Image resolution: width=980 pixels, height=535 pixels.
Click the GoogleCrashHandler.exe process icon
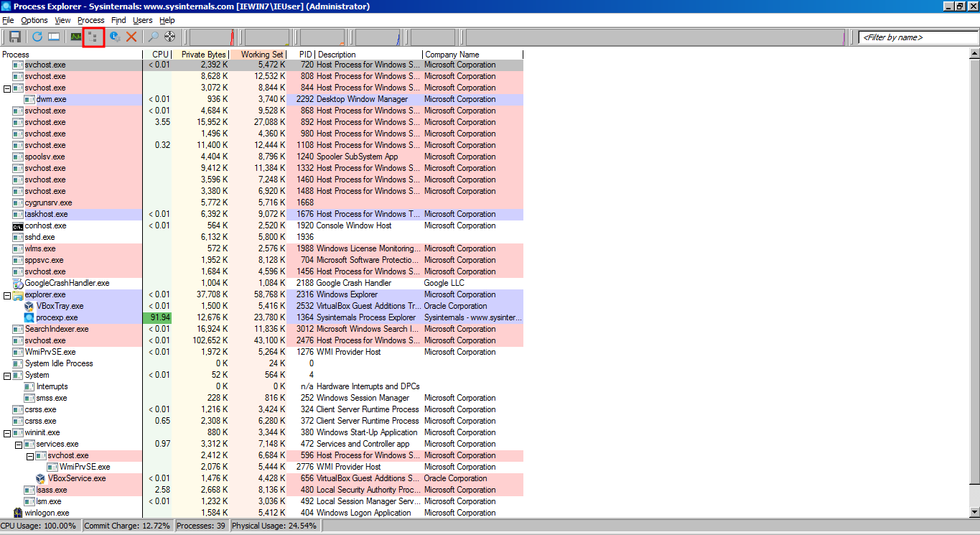coord(18,283)
